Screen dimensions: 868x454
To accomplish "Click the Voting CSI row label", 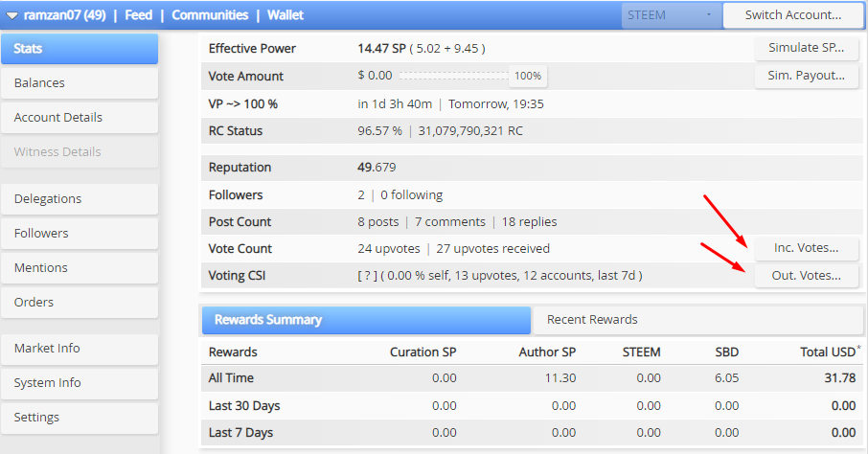I will click(237, 276).
